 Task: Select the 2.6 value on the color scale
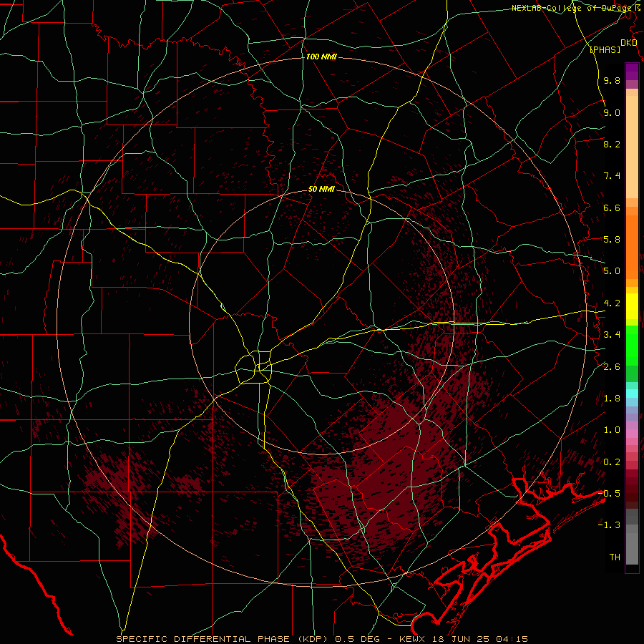click(612, 367)
